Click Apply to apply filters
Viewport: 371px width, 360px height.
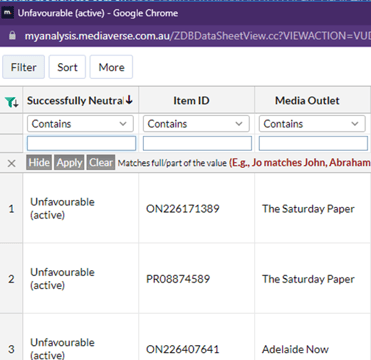tap(69, 163)
